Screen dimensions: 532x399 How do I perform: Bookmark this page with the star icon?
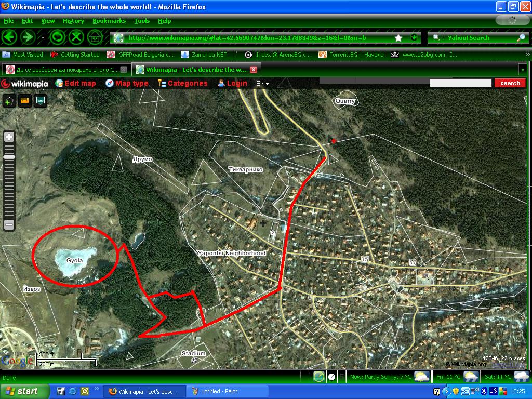[x=398, y=38]
